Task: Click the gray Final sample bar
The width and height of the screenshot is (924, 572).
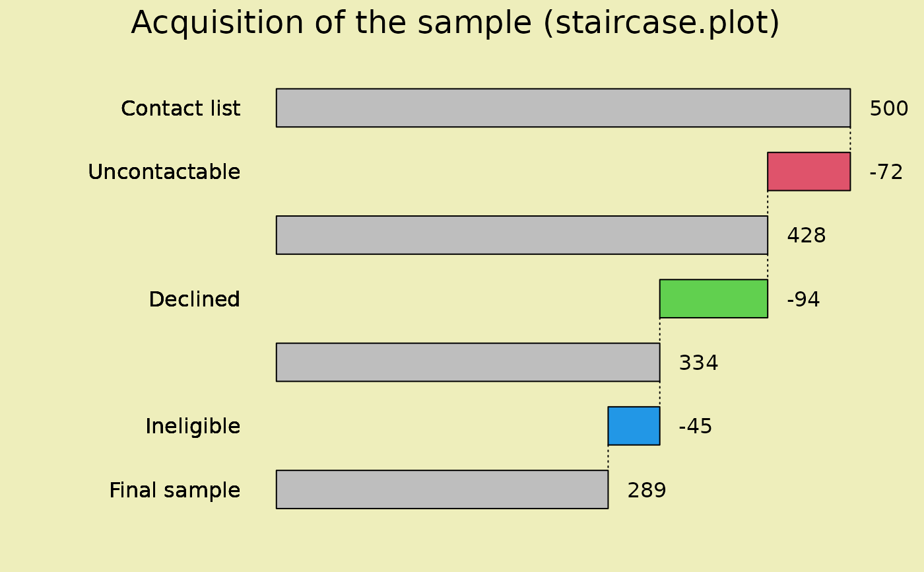Action: (x=442, y=489)
